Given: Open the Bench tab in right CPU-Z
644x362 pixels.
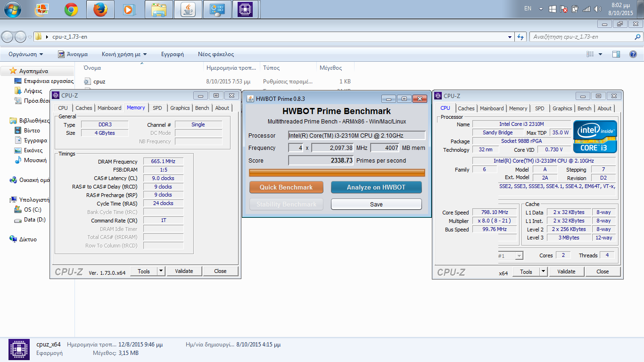Looking at the screenshot, I should 584,108.
